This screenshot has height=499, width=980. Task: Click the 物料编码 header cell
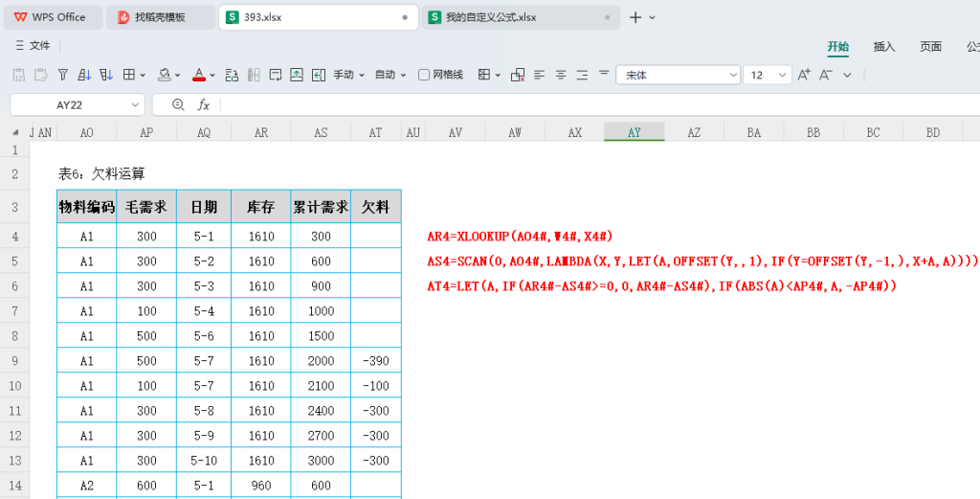click(87, 207)
